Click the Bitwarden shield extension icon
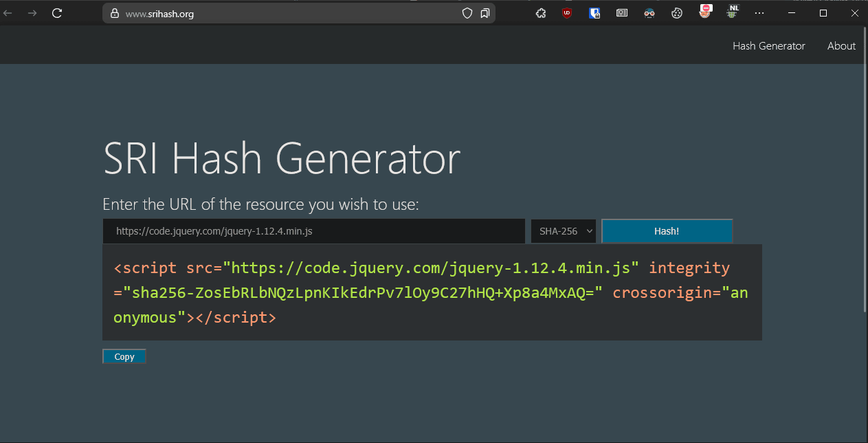The width and height of the screenshot is (868, 443). click(595, 13)
